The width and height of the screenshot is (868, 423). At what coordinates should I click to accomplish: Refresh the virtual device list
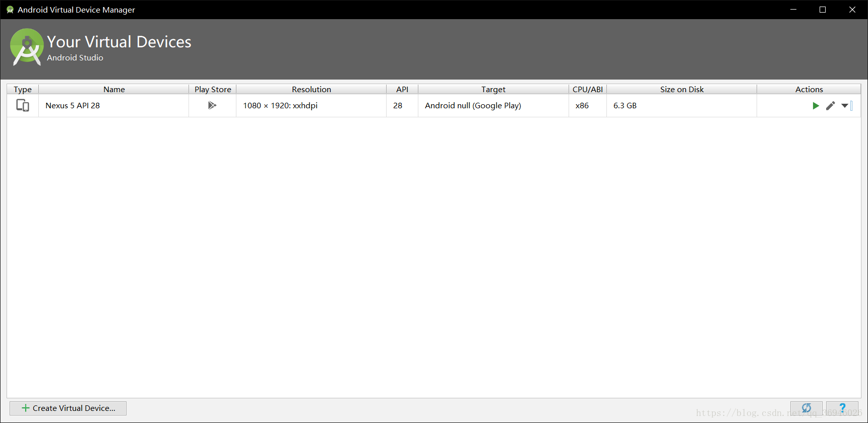[x=806, y=408]
